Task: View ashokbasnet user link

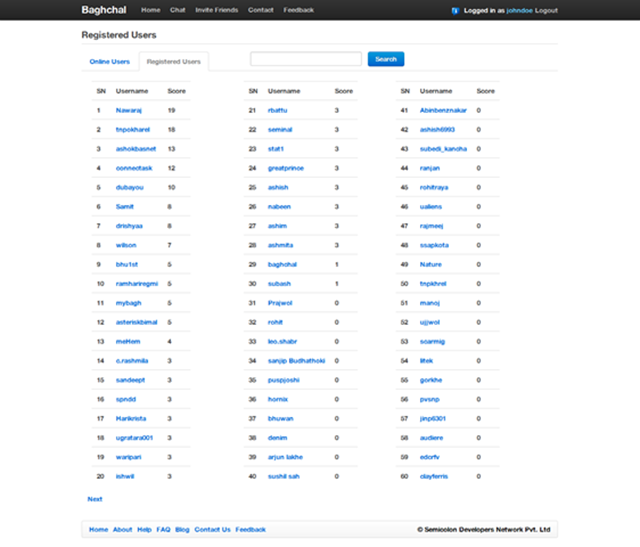Action: pos(136,149)
